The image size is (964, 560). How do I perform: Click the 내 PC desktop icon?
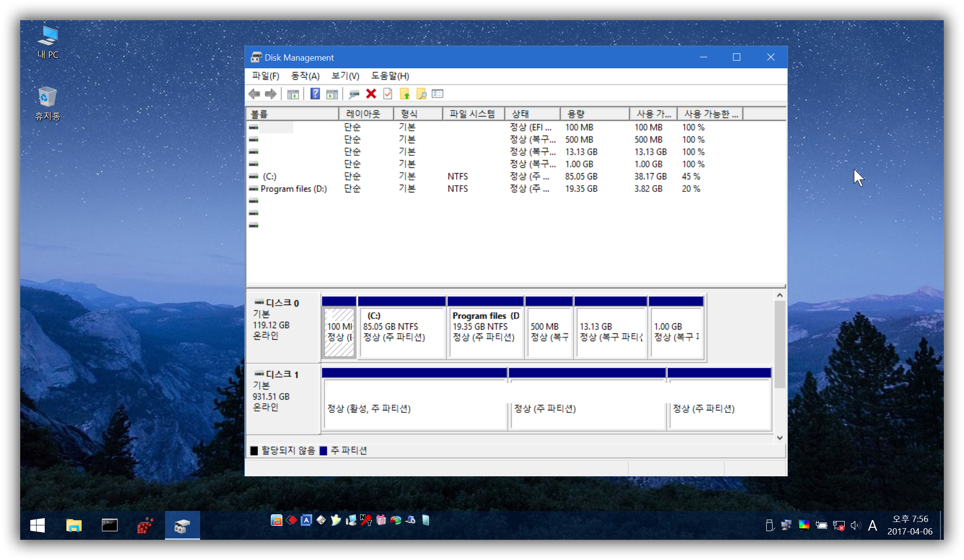tap(48, 43)
